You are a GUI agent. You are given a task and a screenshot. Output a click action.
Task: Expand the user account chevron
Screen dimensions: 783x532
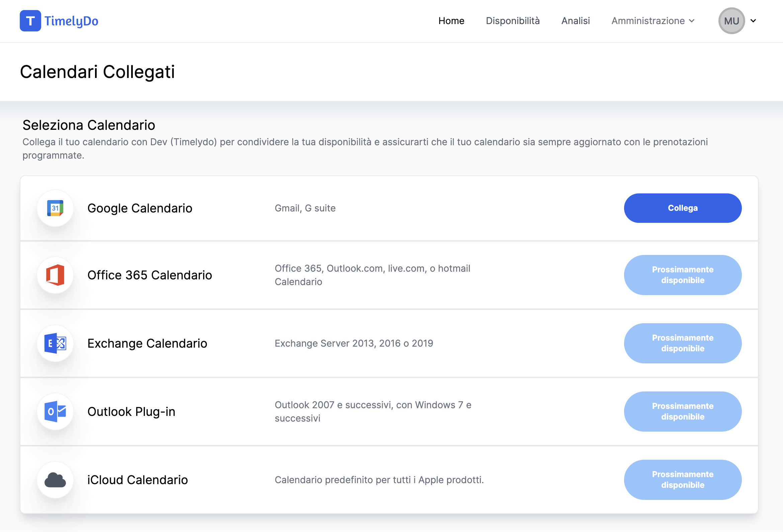[753, 21]
